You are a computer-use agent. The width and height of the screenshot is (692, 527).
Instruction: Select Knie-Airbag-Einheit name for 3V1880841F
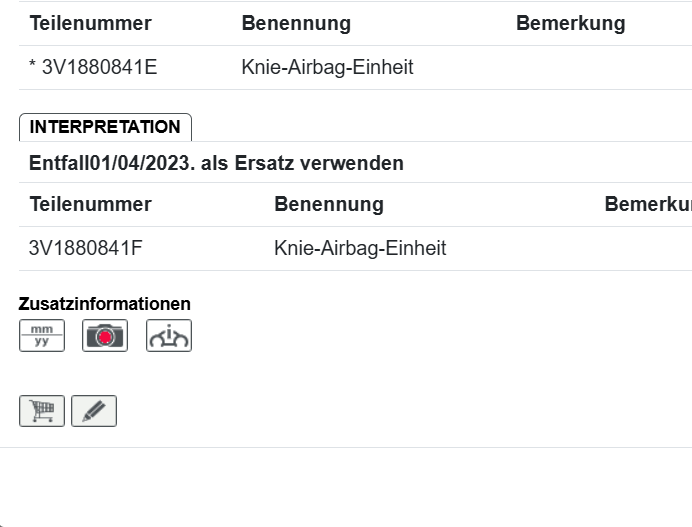(360, 248)
